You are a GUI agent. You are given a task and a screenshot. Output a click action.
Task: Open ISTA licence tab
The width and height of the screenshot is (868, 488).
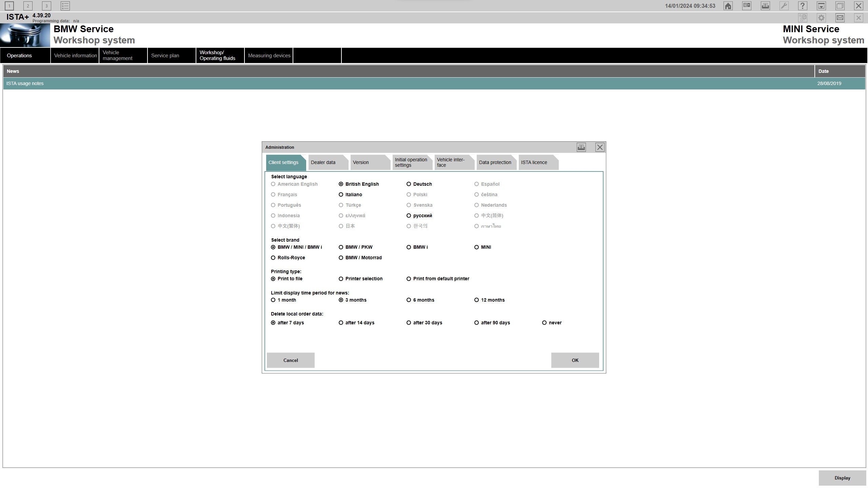(x=538, y=162)
